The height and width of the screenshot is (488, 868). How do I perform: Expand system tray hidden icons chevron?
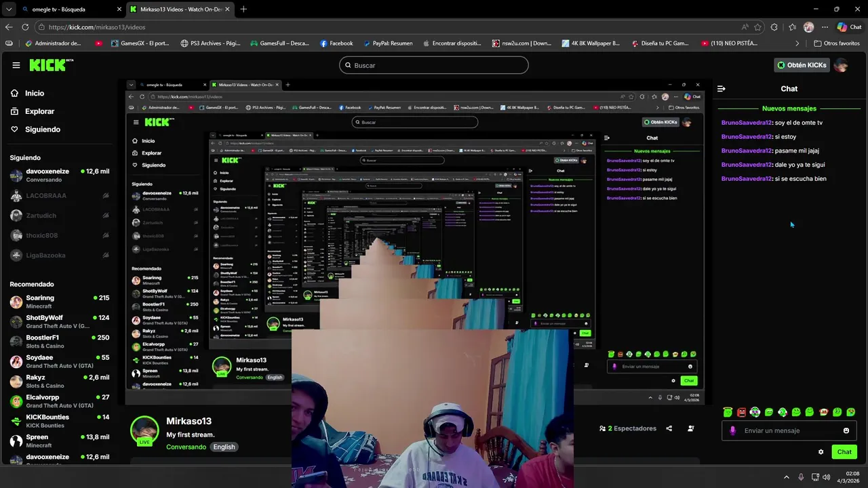tap(787, 477)
